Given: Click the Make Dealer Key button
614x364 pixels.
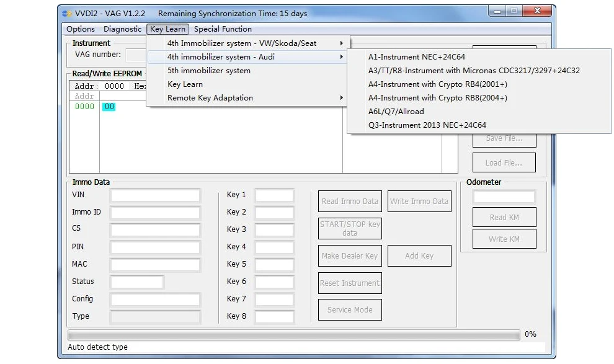Looking at the screenshot, I should coord(350,256).
